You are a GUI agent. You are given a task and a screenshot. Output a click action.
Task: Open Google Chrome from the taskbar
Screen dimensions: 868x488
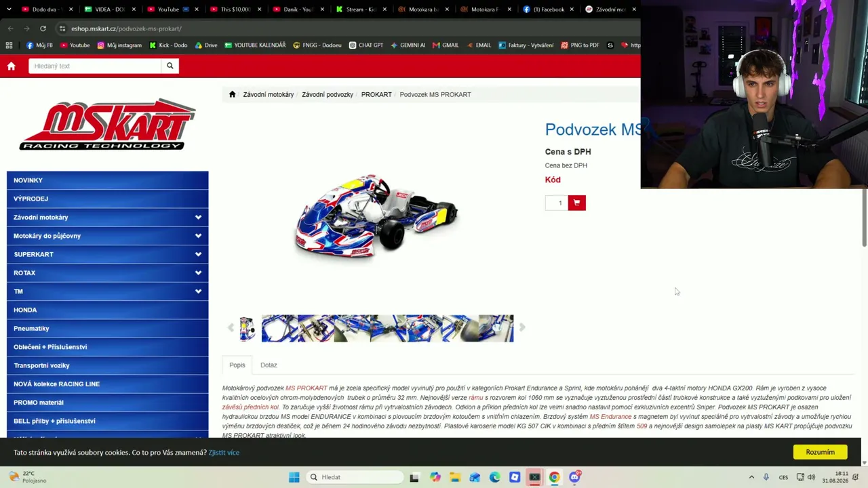(555, 477)
